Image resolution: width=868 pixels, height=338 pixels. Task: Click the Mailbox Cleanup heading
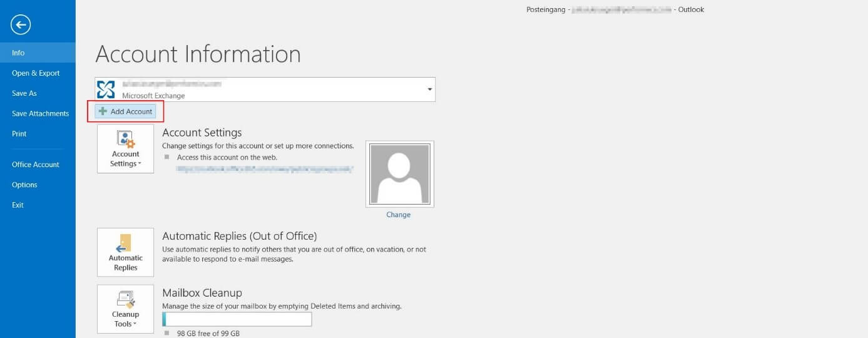[202, 292]
